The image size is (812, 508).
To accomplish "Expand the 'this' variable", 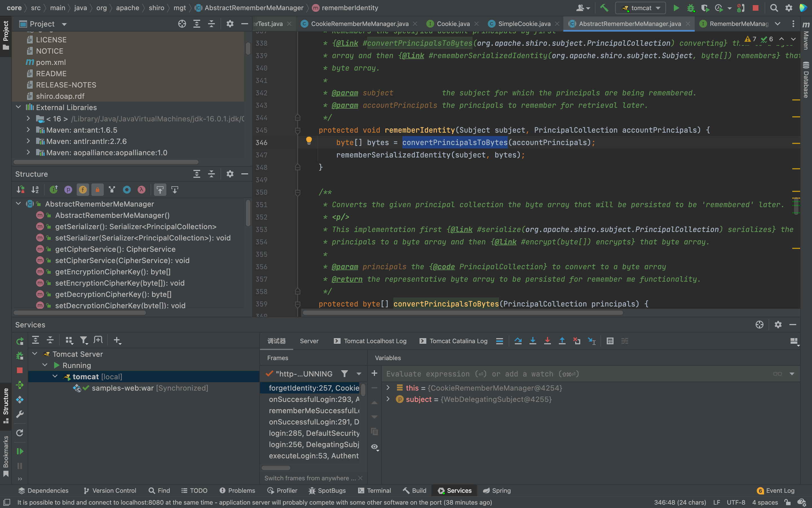I will pos(388,388).
